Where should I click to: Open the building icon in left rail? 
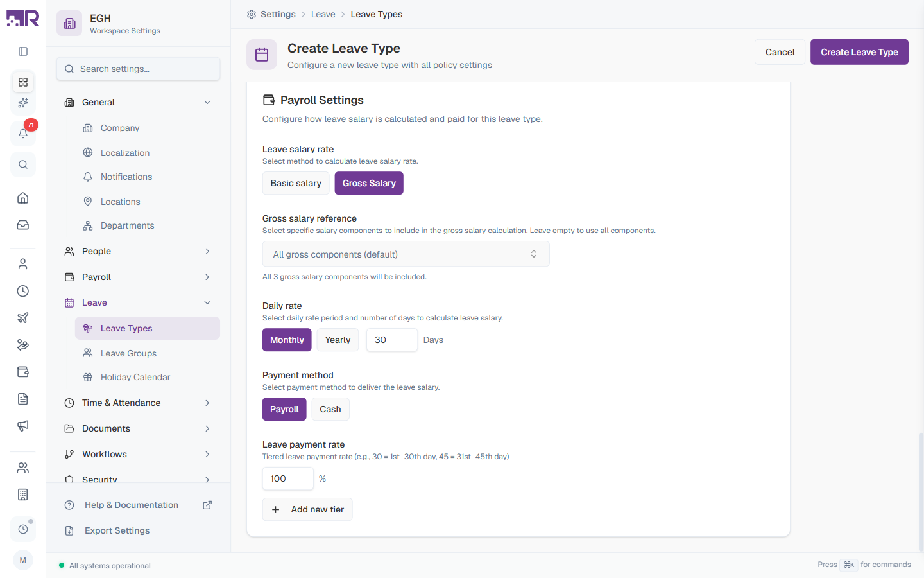pyautogui.click(x=23, y=495)
